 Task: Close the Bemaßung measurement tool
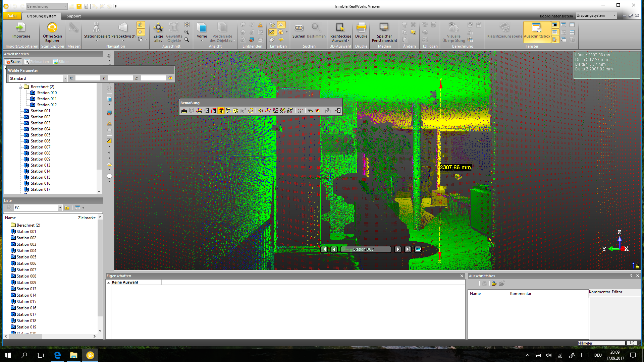(337, 111)
